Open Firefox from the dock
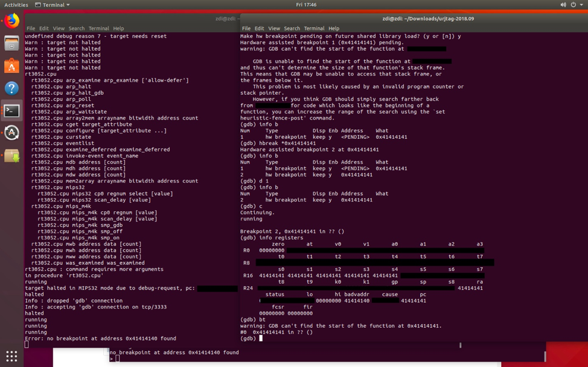Screen dimensions: 588x367 (11, 21)
